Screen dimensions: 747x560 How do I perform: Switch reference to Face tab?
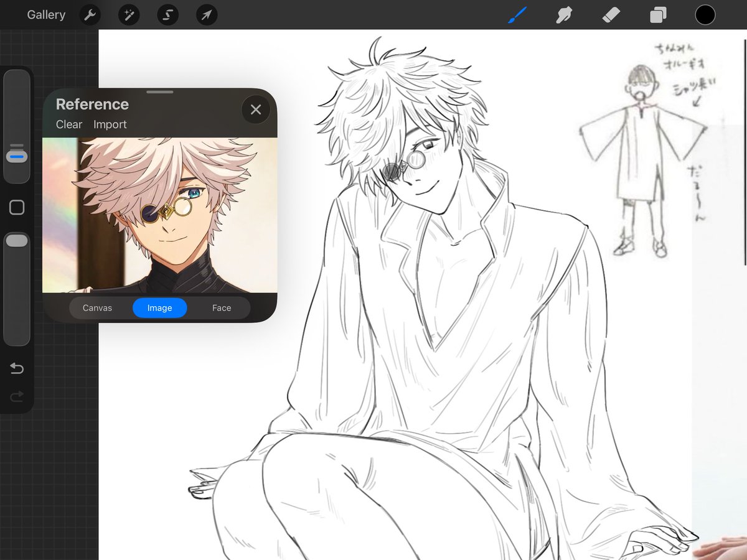point(222,308)
